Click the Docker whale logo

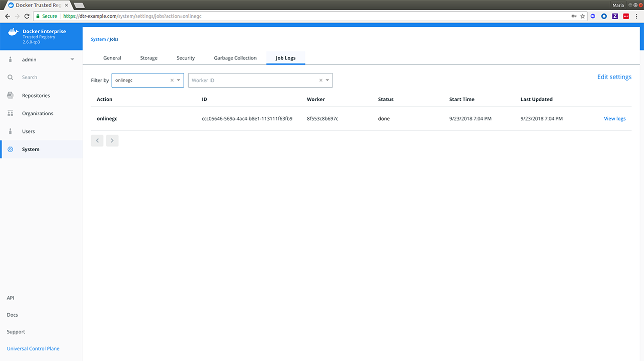[13, 33]
